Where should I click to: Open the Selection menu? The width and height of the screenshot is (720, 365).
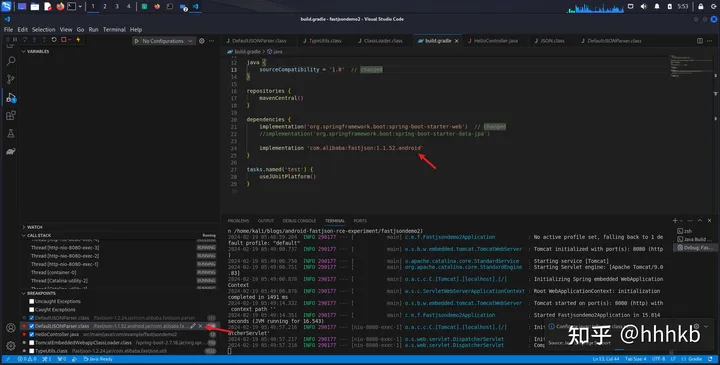coord(44,29)
